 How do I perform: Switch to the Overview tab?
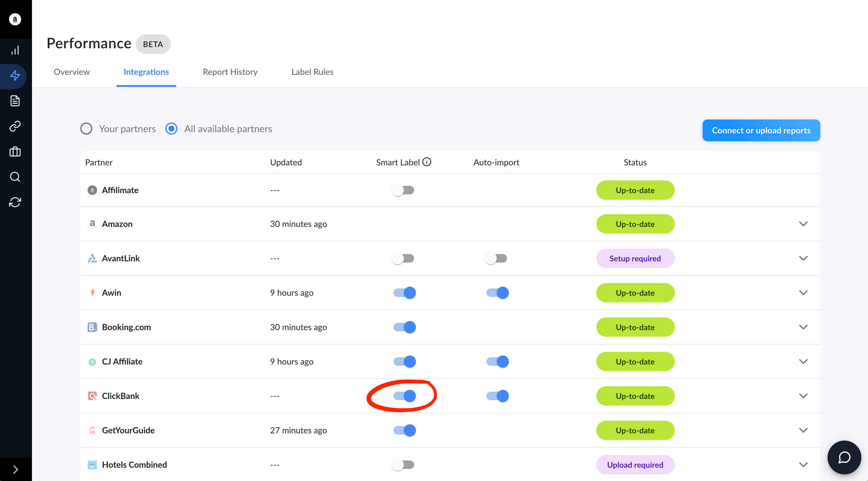(72, 72)
